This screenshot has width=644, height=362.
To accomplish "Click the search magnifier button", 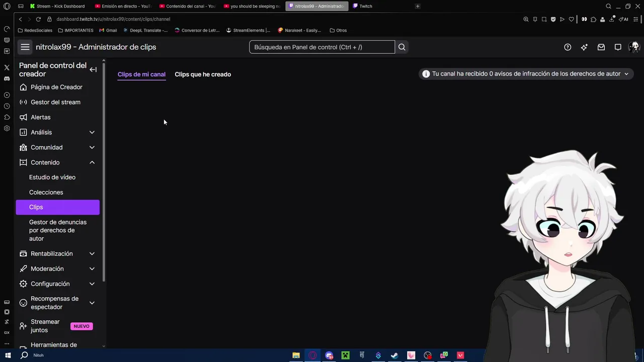I will 401,47.
